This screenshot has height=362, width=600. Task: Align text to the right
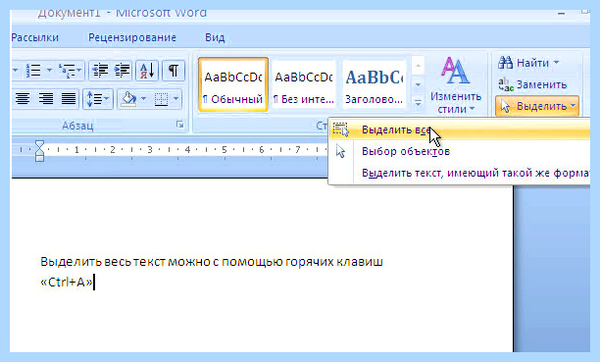point(46,99)
